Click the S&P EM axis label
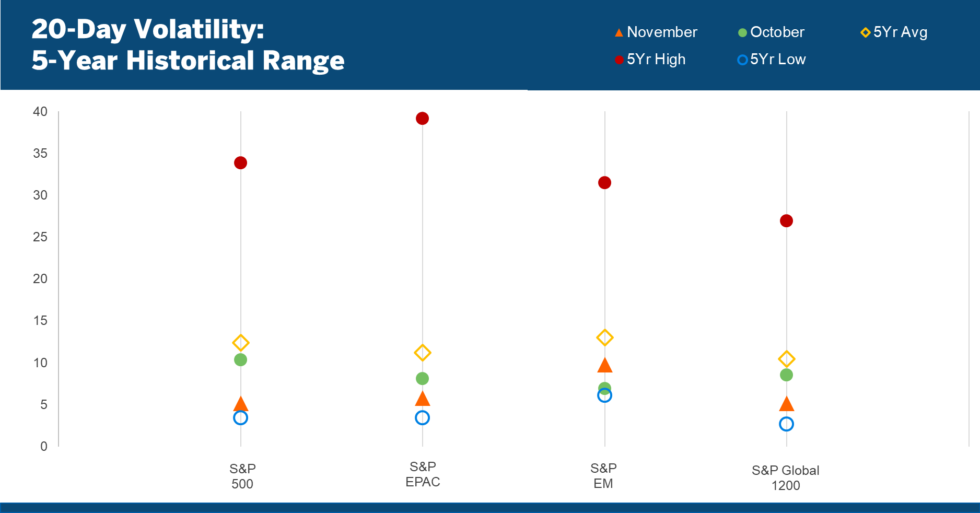Image resolution: width=980 pixels, height=513 pixels. [x=603, y=476]
